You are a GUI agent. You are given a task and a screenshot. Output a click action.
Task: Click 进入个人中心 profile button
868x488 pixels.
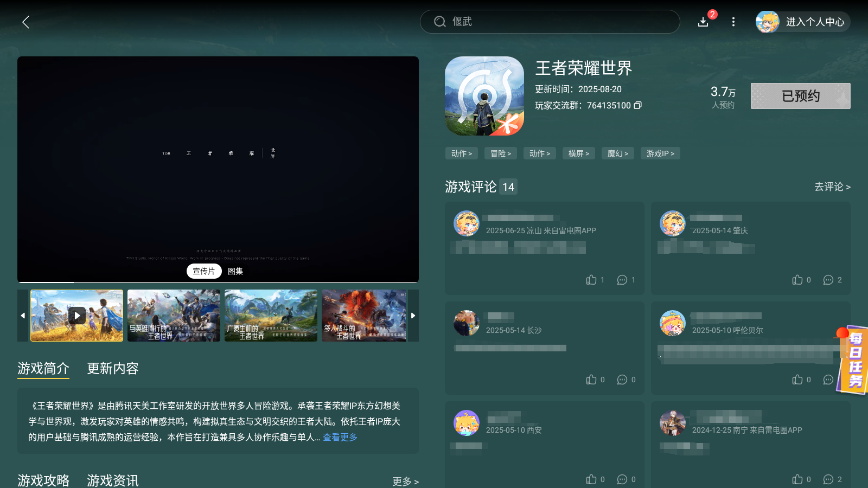pyautogui.click(x=815, y=22)
